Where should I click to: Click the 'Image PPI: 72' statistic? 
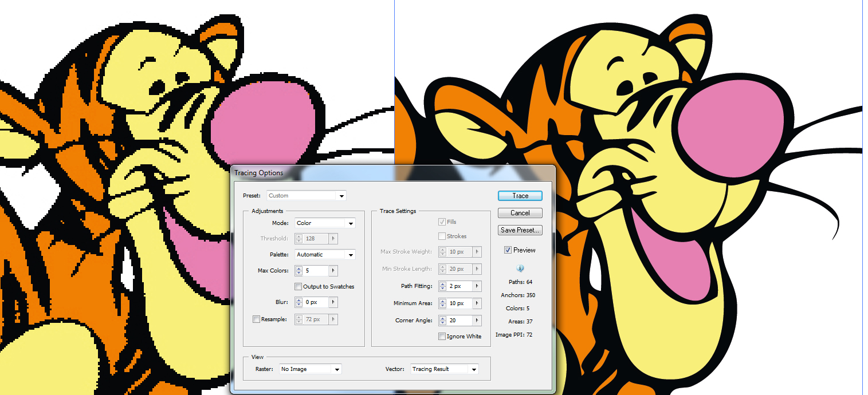514,335
